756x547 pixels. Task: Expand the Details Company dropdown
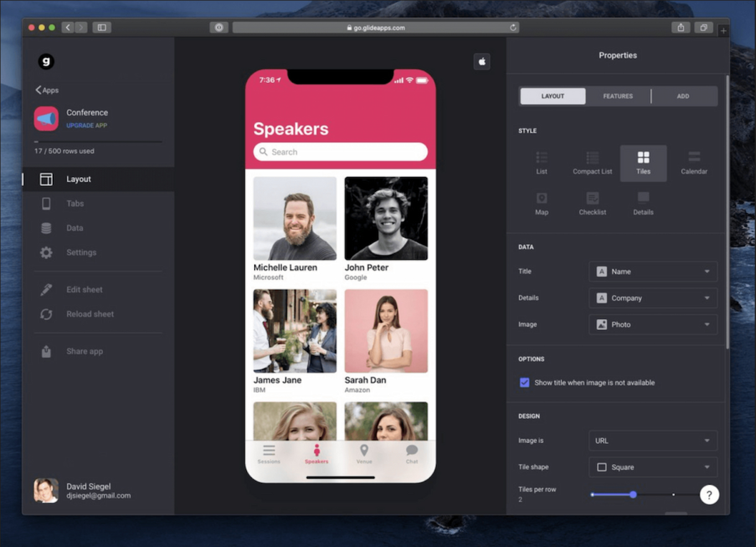pos(652,298)
